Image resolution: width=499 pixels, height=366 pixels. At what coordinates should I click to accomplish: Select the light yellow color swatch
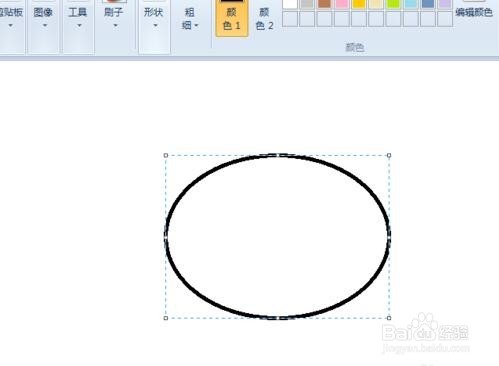coord(376,3)
